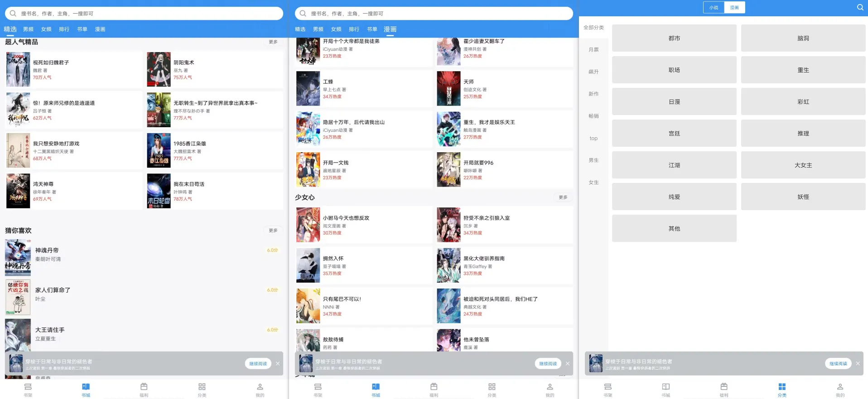Open the 彩虹 category
This screenshot has width=868, height=399.
803,101
